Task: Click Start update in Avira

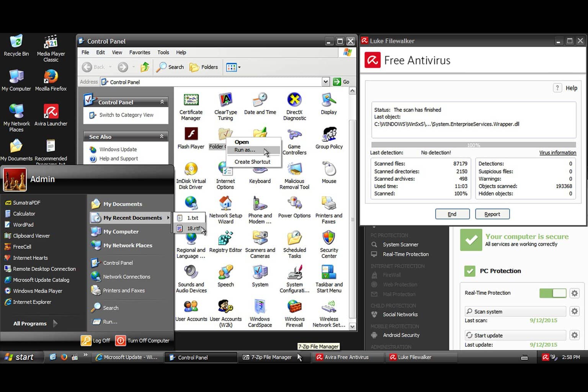Action: click(x=515, y=335)
